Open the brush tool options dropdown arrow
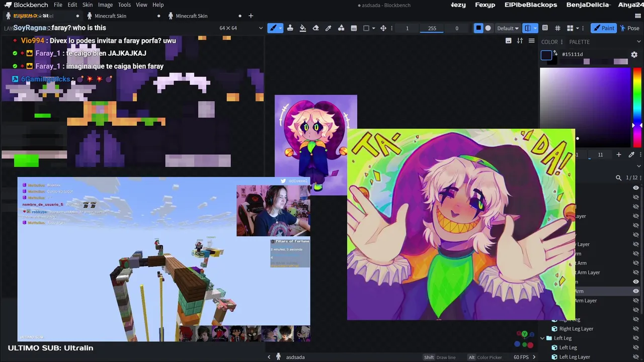Screen dimensions: 644x362 click(x=280, y=28)
